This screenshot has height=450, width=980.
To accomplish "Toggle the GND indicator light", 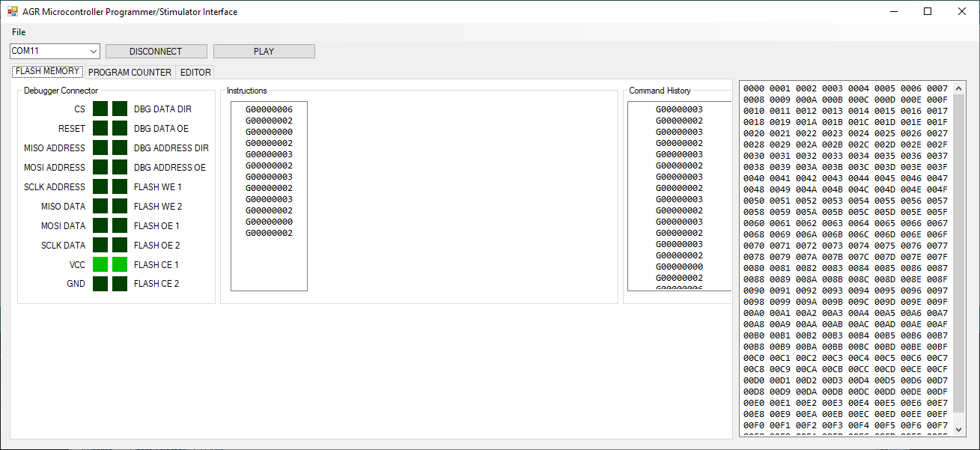I will pos(100,283).
